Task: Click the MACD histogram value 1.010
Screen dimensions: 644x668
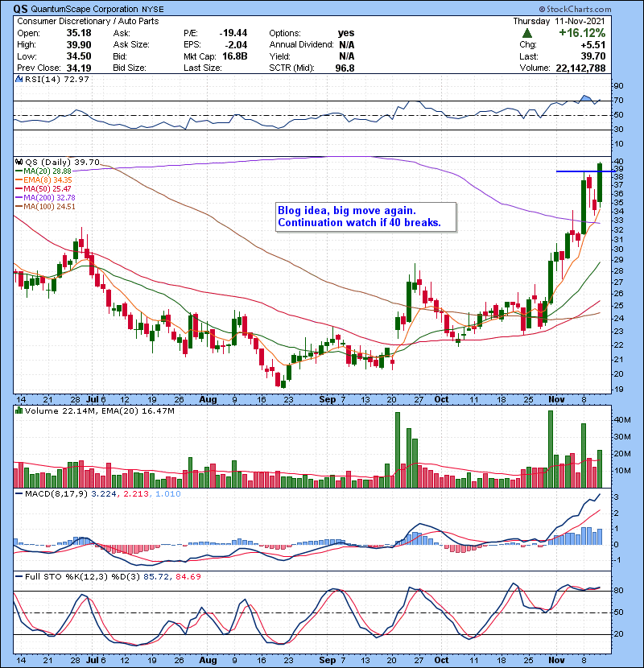Action: point(168,494)
